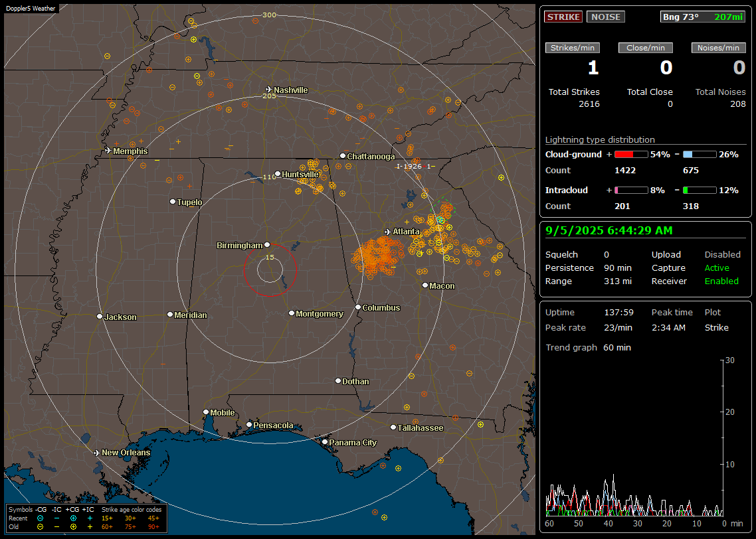Click the Tupelo city dot marker
The image size is (756, 539).
pyautogui.click(x=173, y=201)
